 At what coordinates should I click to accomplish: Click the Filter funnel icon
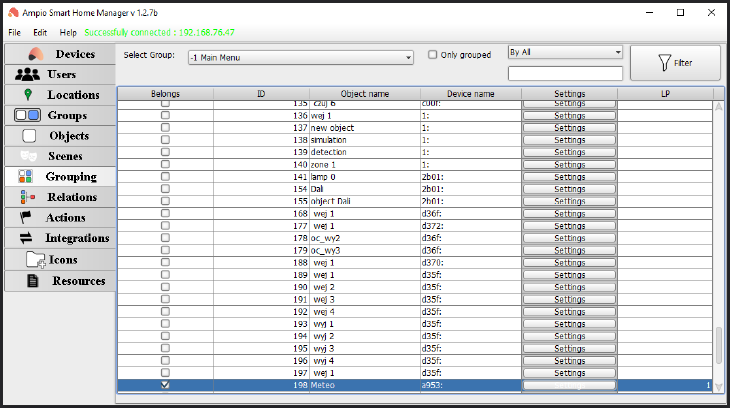(664, 63)
